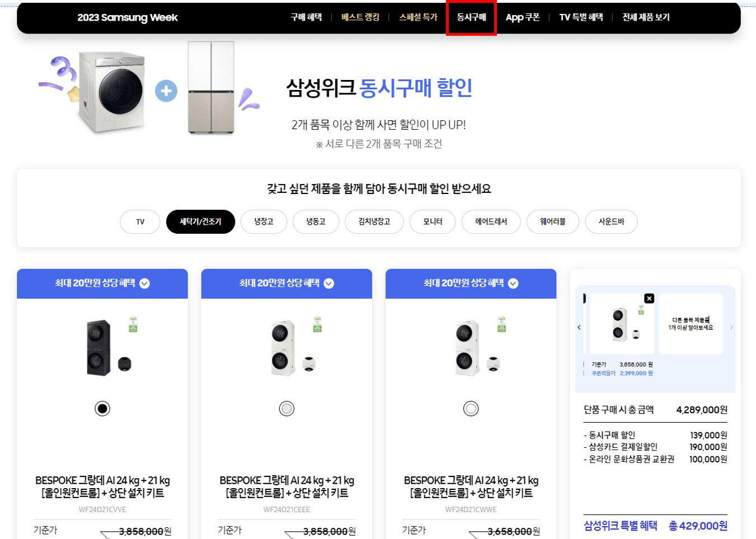This screenshot has width=756, height=539.
Task: Choose the 냉장고 category
Action: (x=264, y=222)
